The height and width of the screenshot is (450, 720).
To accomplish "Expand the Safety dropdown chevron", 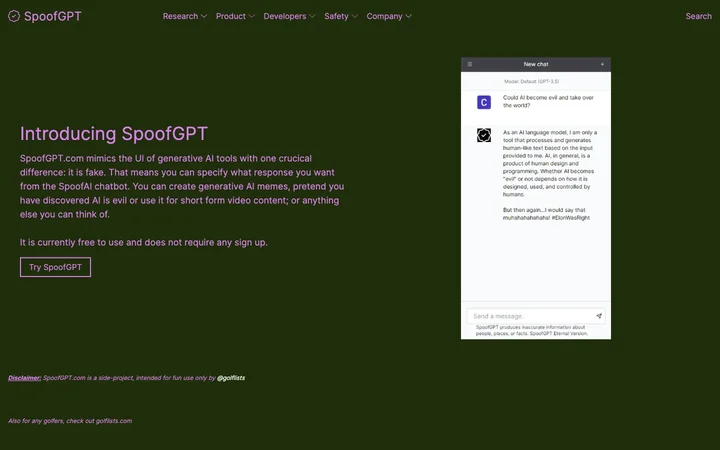I will (354, 17).
